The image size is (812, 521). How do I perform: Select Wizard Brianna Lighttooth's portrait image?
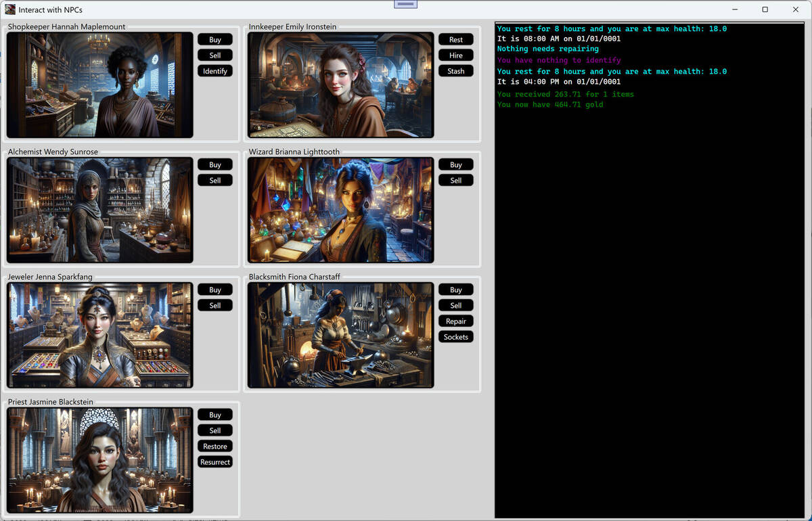click(x=341, y=210)
